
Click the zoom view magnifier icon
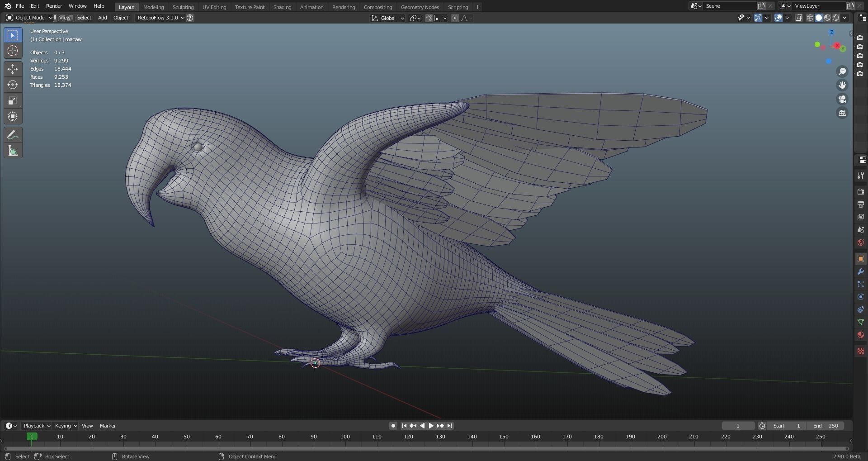[842, 71]
